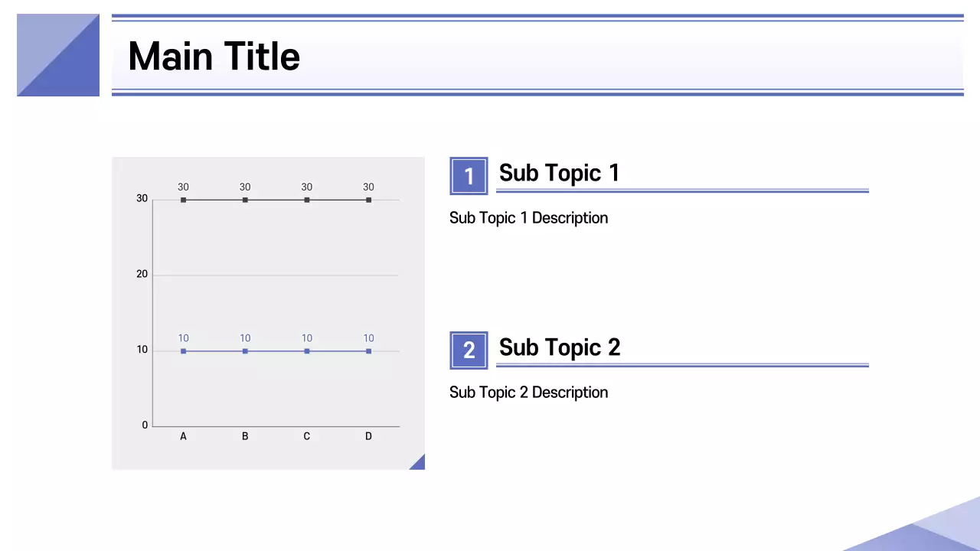Select the dark data point above D
This screenshot has width=980, height=551.
(x=368, y=200)
